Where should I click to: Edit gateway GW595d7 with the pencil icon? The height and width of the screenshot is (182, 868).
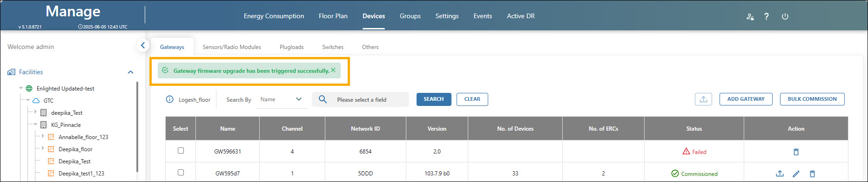(x=796, y=174)
